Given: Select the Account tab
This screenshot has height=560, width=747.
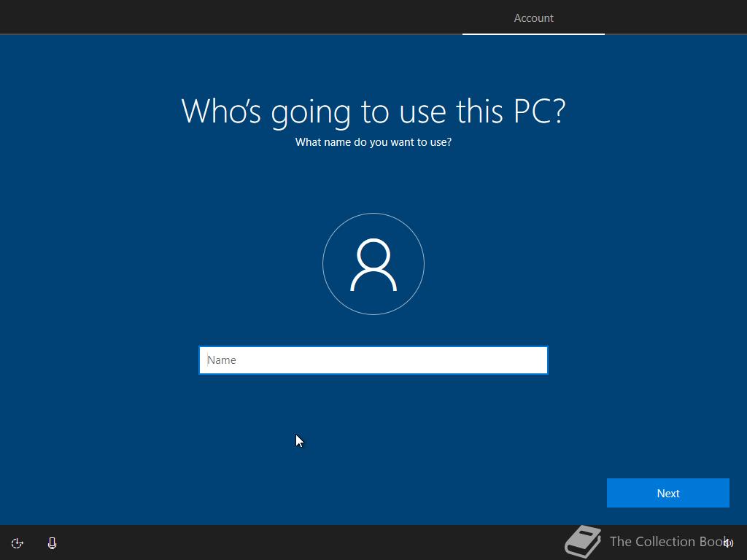Looking at the screenshot, I should (533, 18).
